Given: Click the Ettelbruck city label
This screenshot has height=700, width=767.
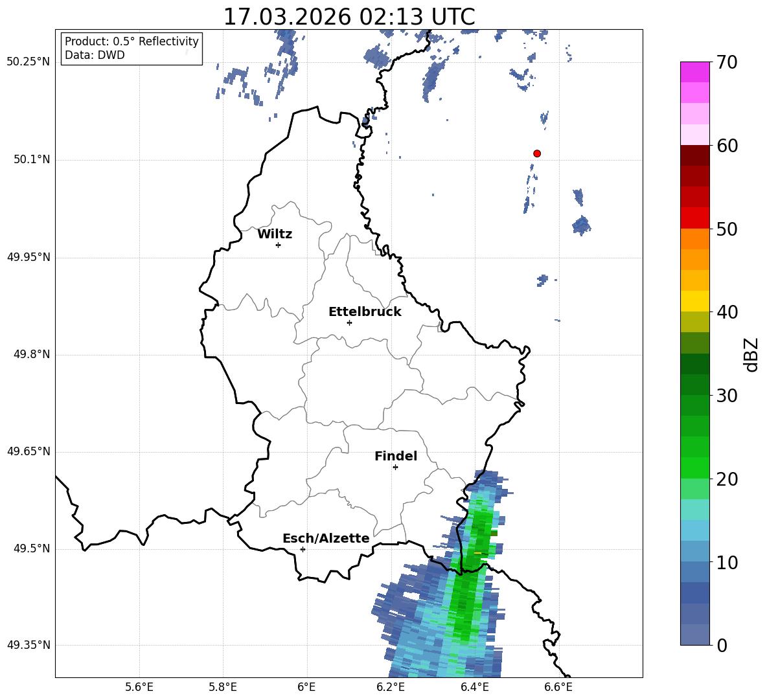Looking at the screenshot, I should pos(365,312).
